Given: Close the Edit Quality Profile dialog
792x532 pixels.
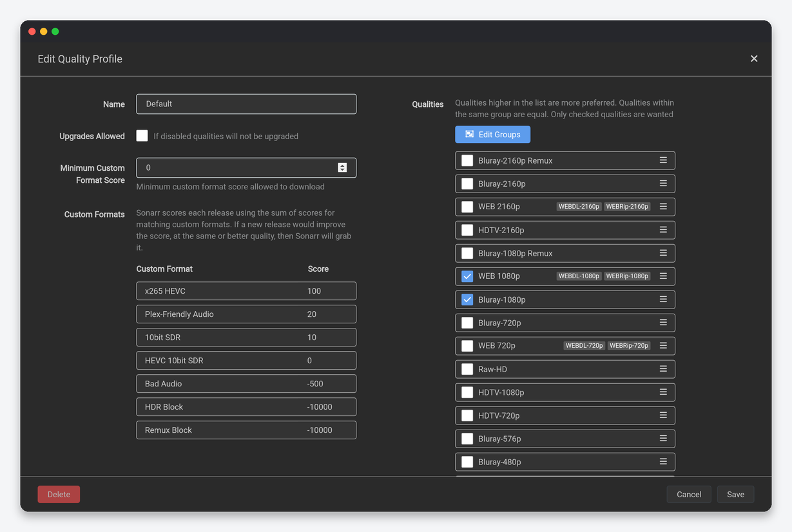Looking at the screenshot, I should coord(754,59).
